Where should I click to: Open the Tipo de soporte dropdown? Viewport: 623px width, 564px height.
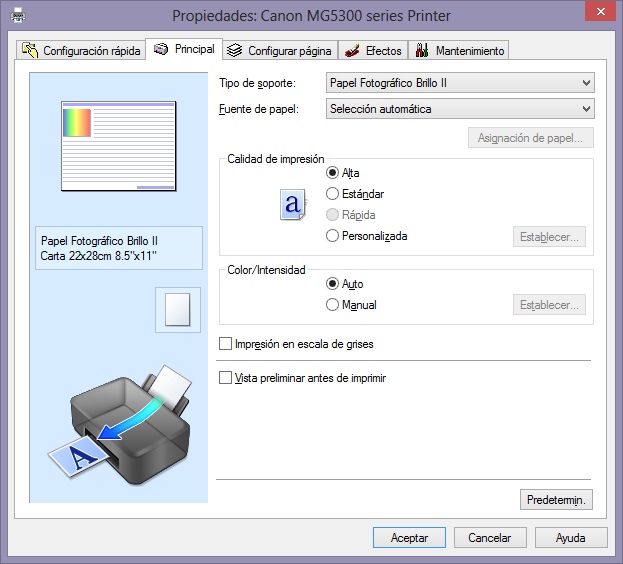pos(460,83)
